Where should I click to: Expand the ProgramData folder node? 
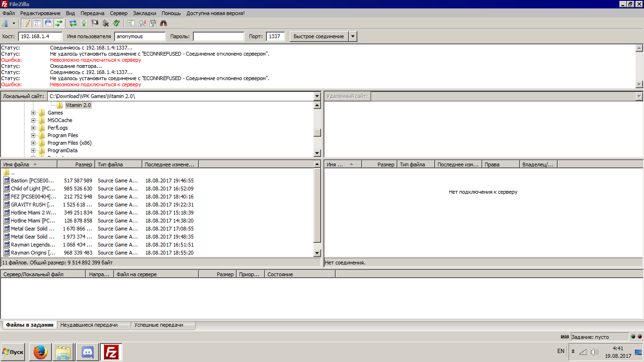pyautogui.click(x=33, y=150)
